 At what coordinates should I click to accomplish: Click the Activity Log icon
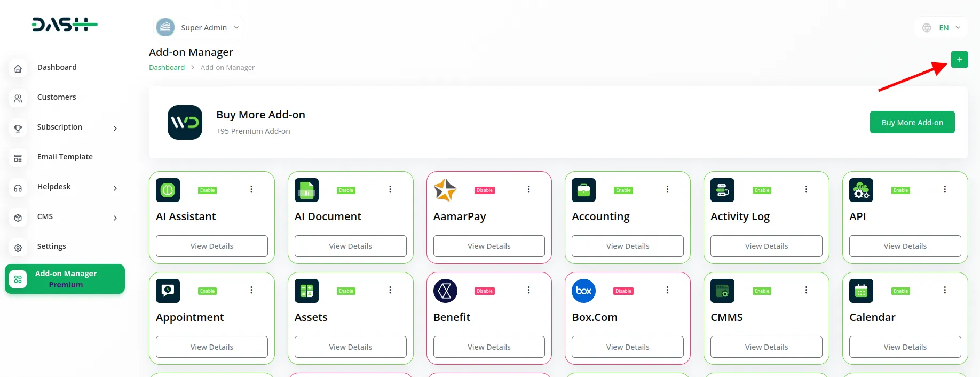(x=722, y=190)
